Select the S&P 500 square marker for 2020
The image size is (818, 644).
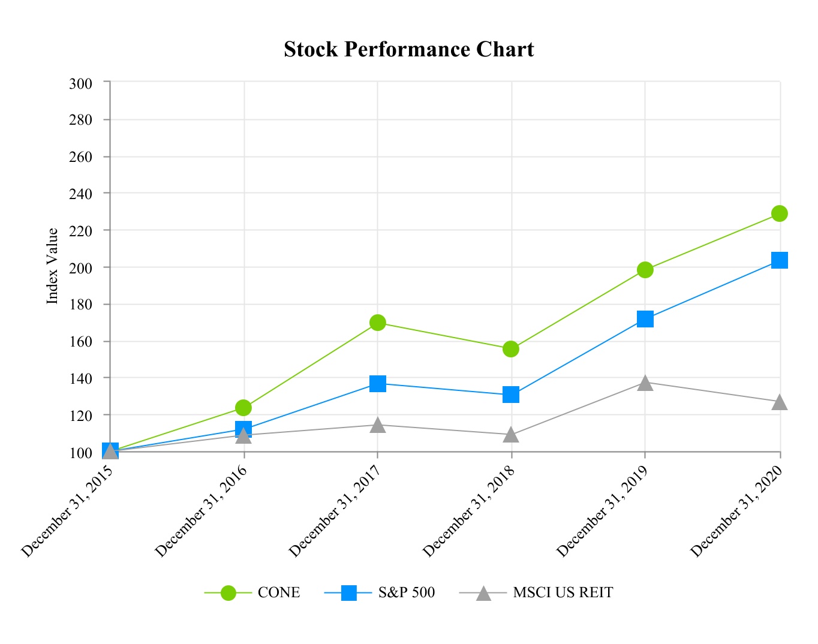[779, 260]
